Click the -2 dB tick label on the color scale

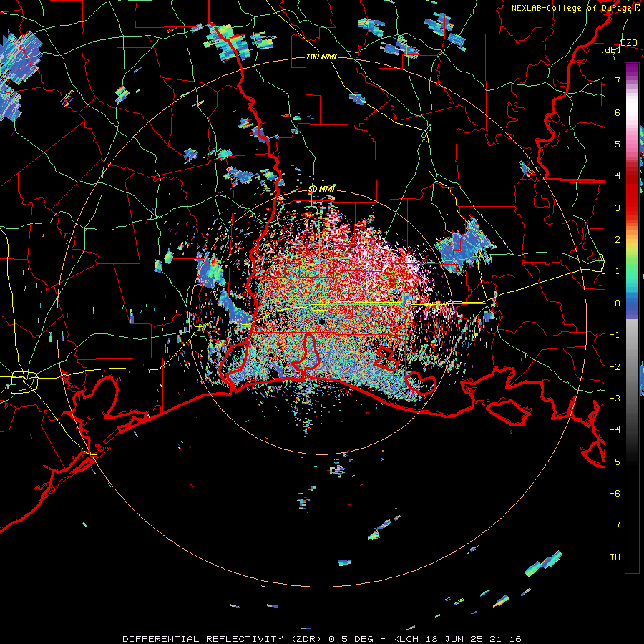[x=615, y=367]
